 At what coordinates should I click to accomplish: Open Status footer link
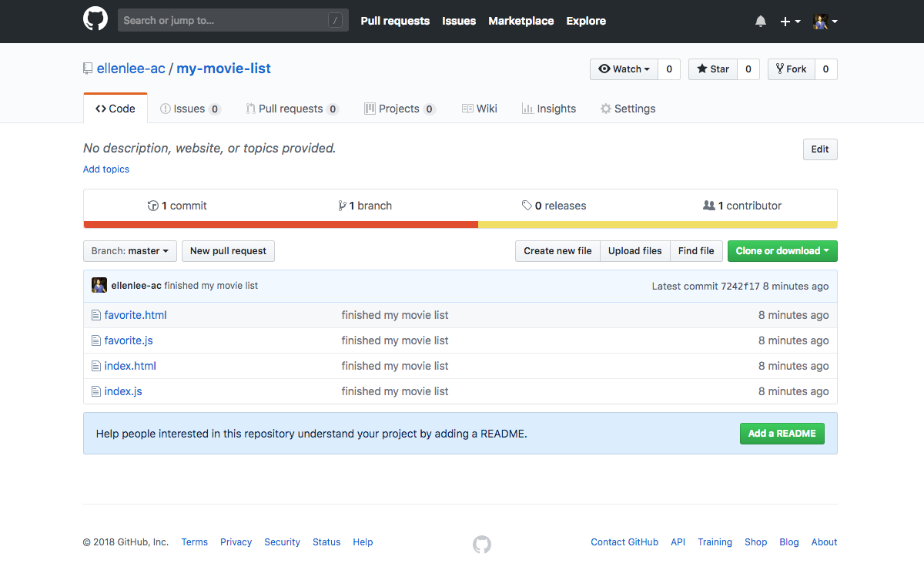(x=326, y=542)
